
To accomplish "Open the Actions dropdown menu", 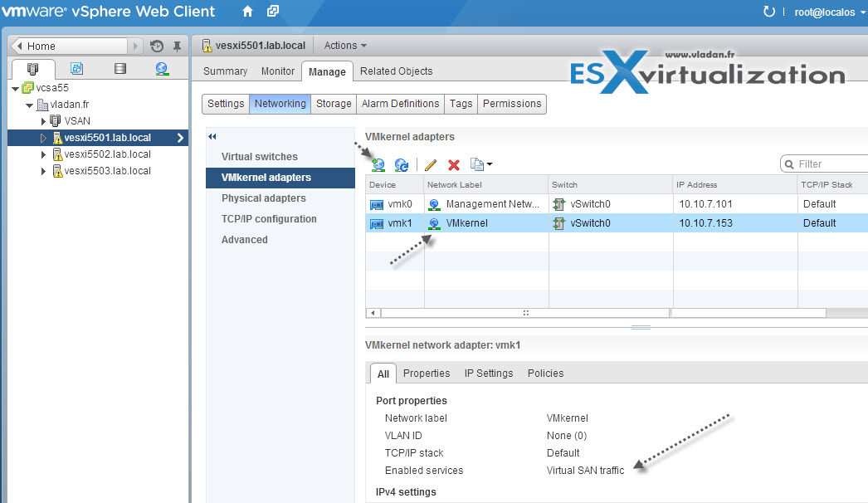I will [345, 46].
